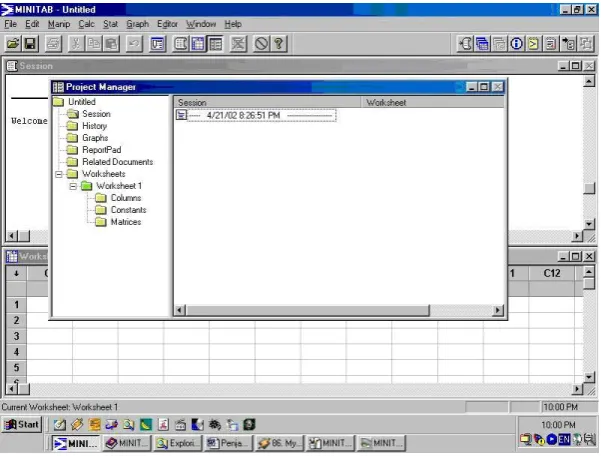Click the EN language indicator in system tray

[x=564, y=440]
